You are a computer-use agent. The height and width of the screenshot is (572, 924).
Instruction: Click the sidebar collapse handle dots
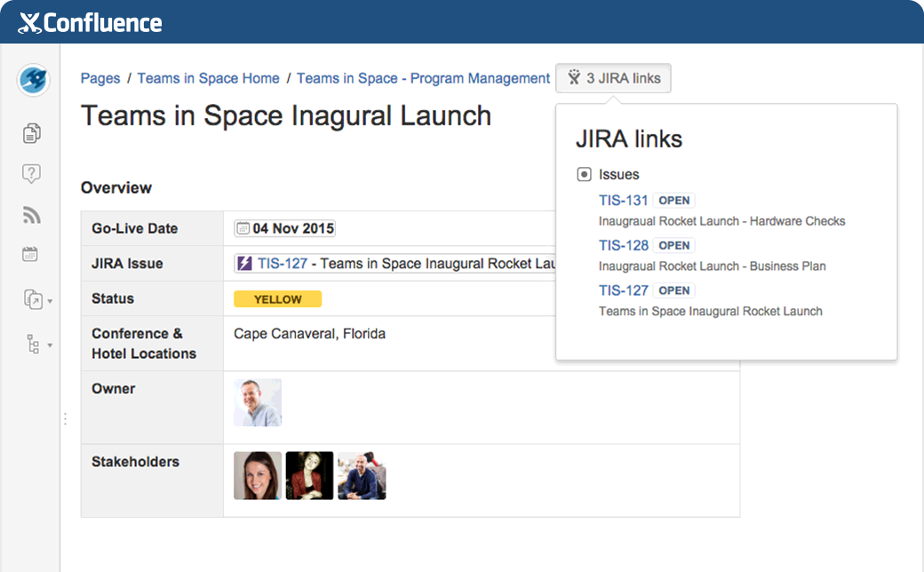[65, 419]
